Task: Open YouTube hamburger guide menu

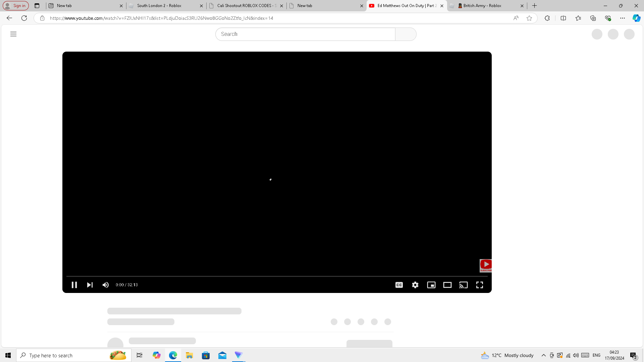Action: pyautogui.click(x=13, y=34)
